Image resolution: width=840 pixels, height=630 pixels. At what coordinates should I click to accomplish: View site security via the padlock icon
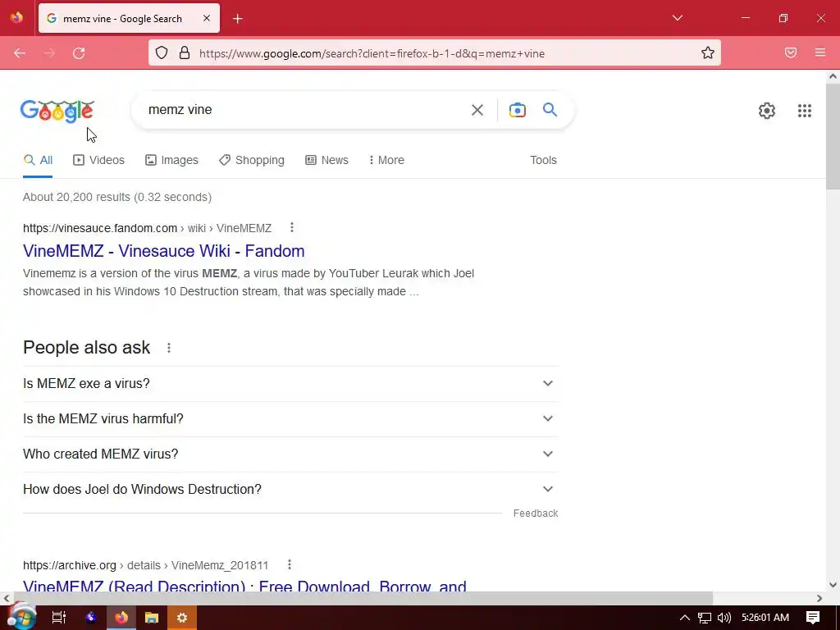[185, 53]
